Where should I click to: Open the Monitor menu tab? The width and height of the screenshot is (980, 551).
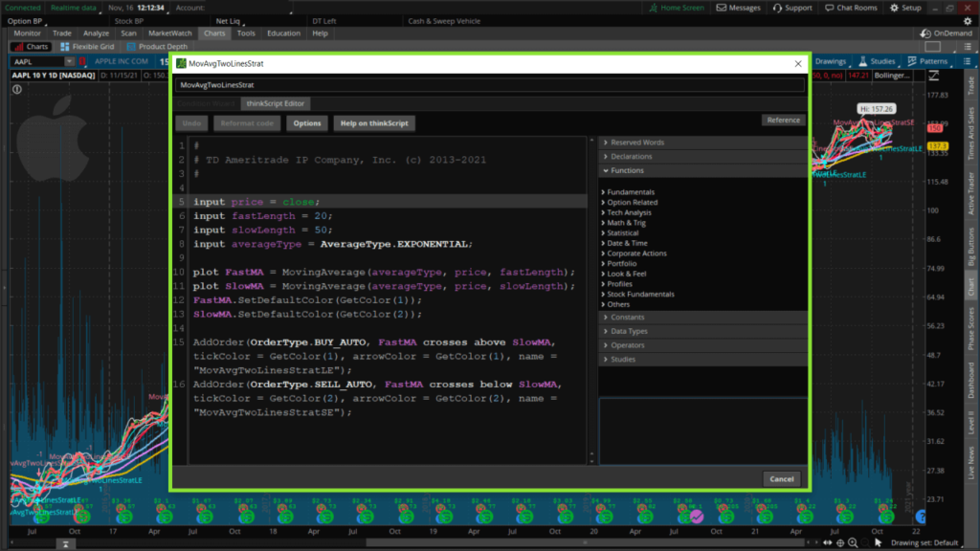click(x=27, y=33)
